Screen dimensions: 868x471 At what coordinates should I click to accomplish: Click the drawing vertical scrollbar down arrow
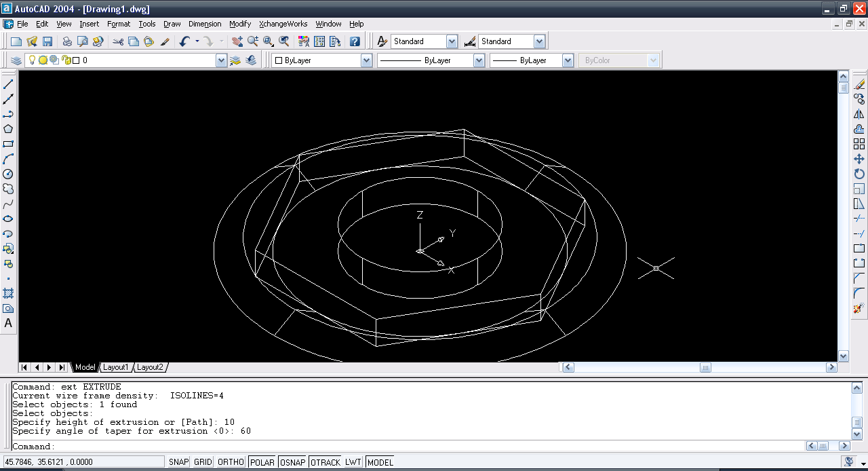point(844,356)
